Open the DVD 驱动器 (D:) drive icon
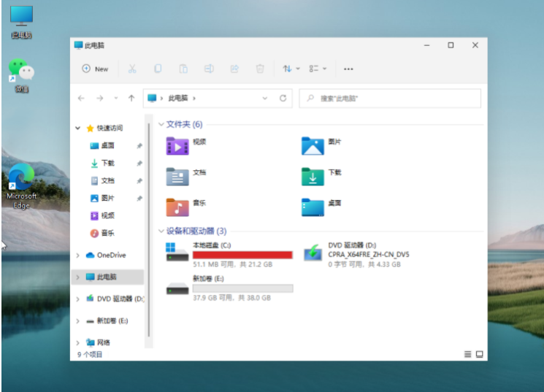 [x=313, y=253]
